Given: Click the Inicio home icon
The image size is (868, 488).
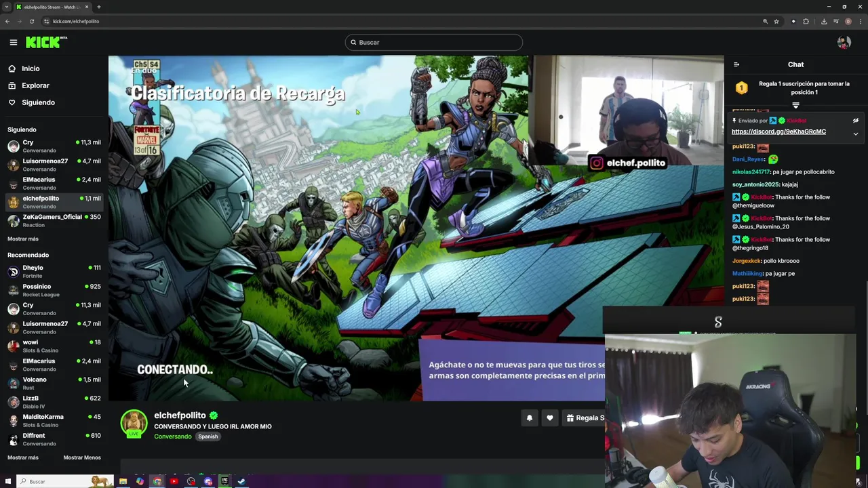Looking at the screenshot, I should coord(12,68).
